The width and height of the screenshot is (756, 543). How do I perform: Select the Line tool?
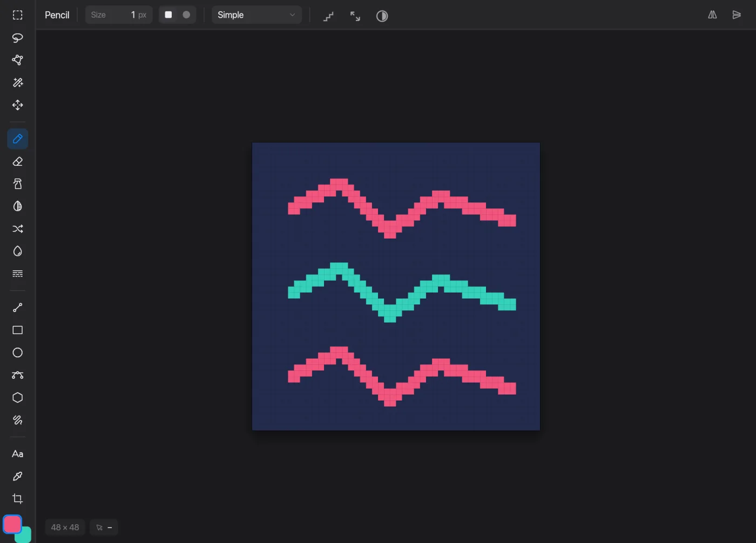[17, 308]
